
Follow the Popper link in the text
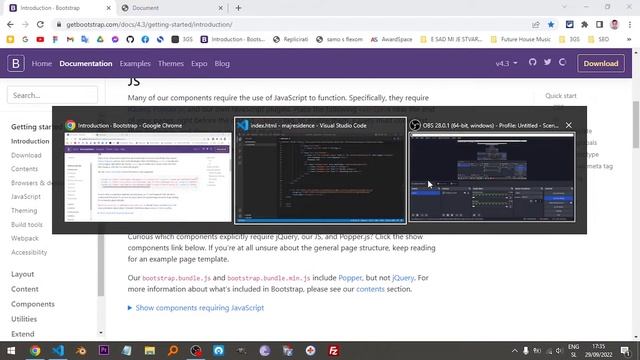click(350, 278)
